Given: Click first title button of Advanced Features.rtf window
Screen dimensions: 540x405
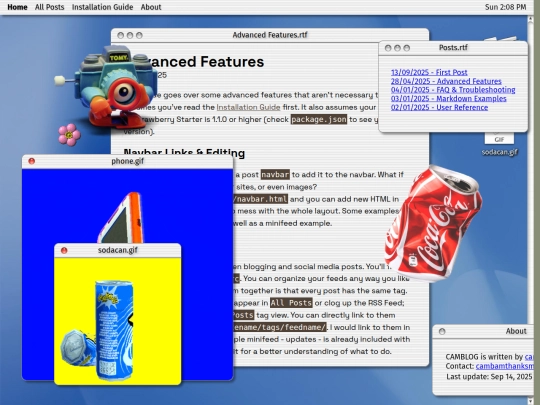Looking at the screenshot, I should click(x=121, y=35).
